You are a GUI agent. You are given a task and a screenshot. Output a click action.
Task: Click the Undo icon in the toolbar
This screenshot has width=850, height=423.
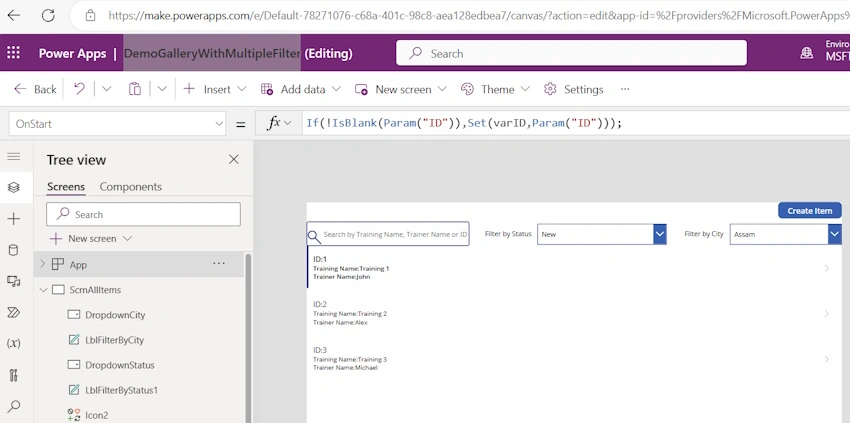[x=79, y=89]
